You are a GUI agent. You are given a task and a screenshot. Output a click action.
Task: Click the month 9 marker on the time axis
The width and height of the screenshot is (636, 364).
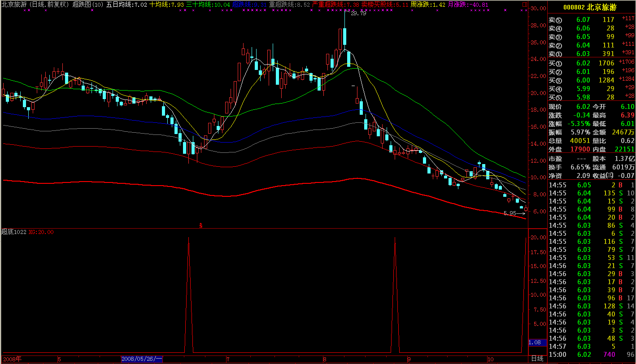409,359
